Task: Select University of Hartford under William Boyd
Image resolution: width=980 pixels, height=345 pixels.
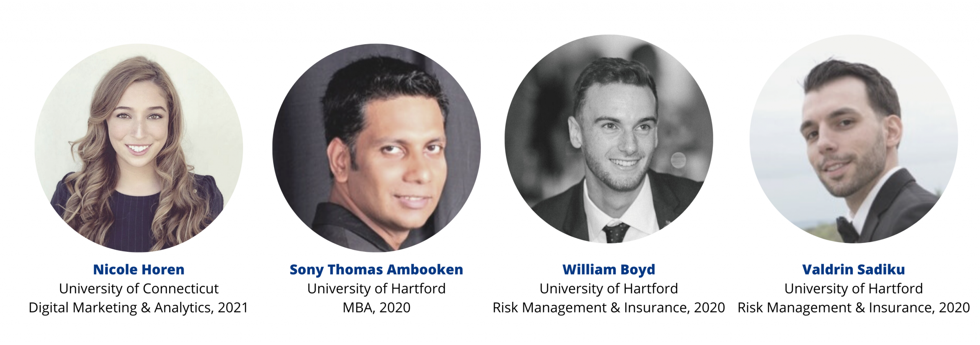Action: [609, 289]
